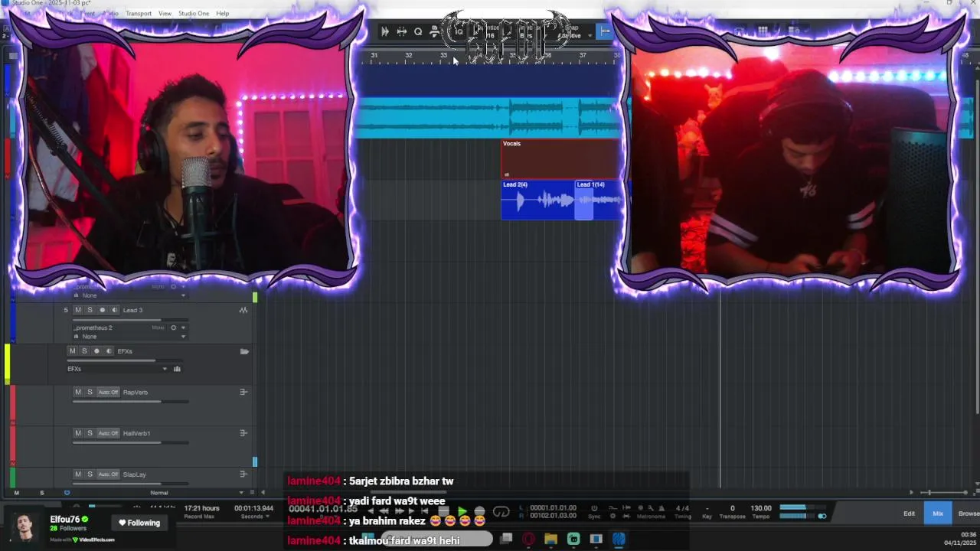
Task: Open the EFXs bus dropdown
Action: [x=164, y=369]
